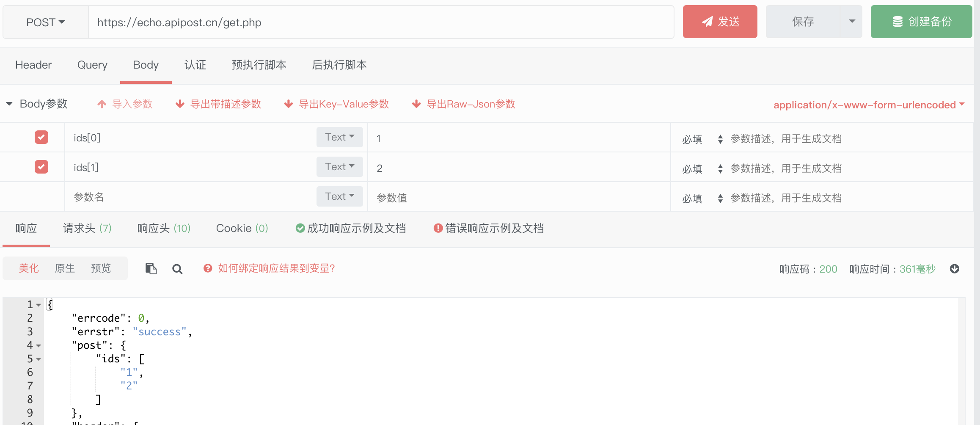The height and width of the screenshot is (425, 980).
Task: Click the warning icon on 错误响应示例及文档
Action: click(438, 228)
